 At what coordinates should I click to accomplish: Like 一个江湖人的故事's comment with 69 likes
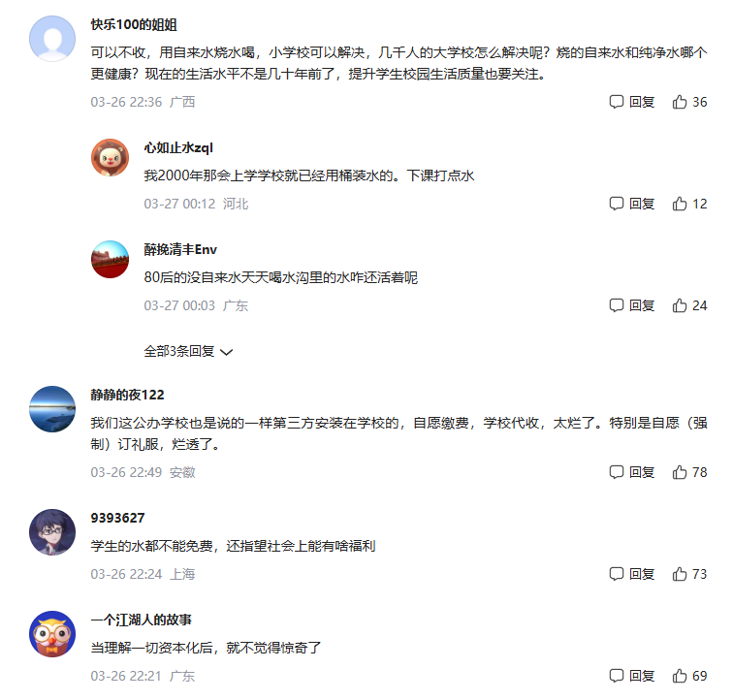[689, 676]
